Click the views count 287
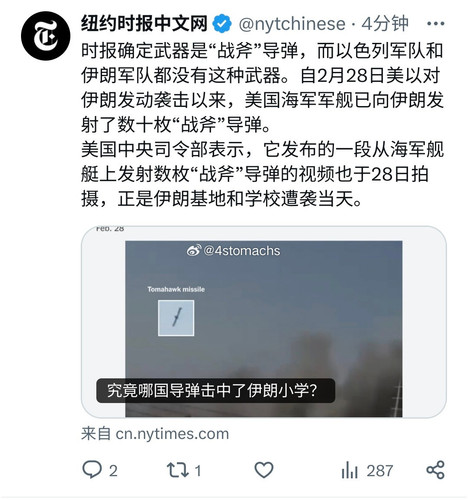 point(380,471)
